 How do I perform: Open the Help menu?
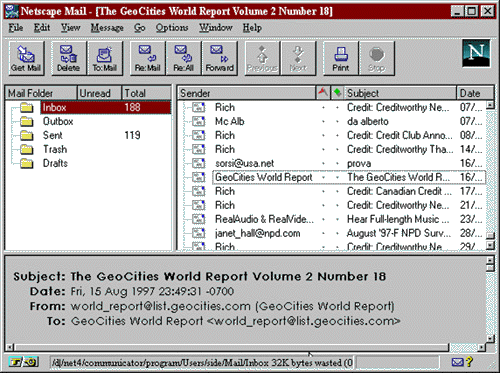click(252, 28)
